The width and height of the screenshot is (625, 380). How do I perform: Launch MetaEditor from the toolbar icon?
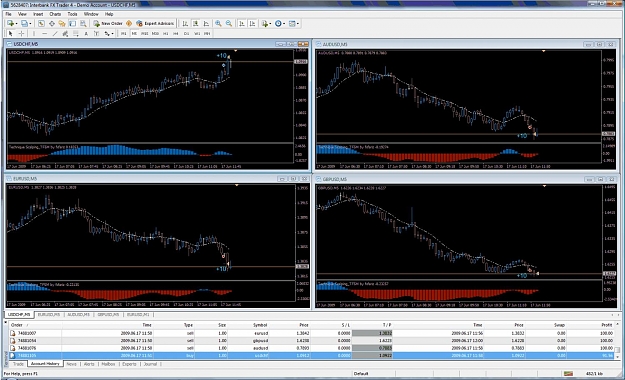tap(129, 24)
